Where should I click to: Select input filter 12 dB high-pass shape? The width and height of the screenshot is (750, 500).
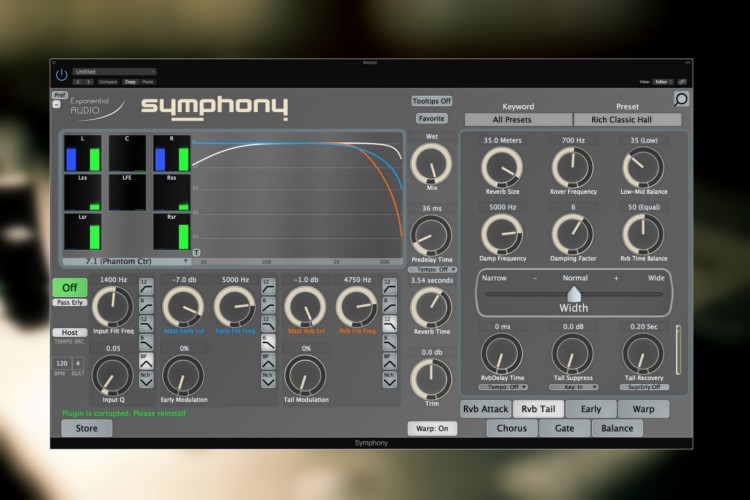coord(146,286)
